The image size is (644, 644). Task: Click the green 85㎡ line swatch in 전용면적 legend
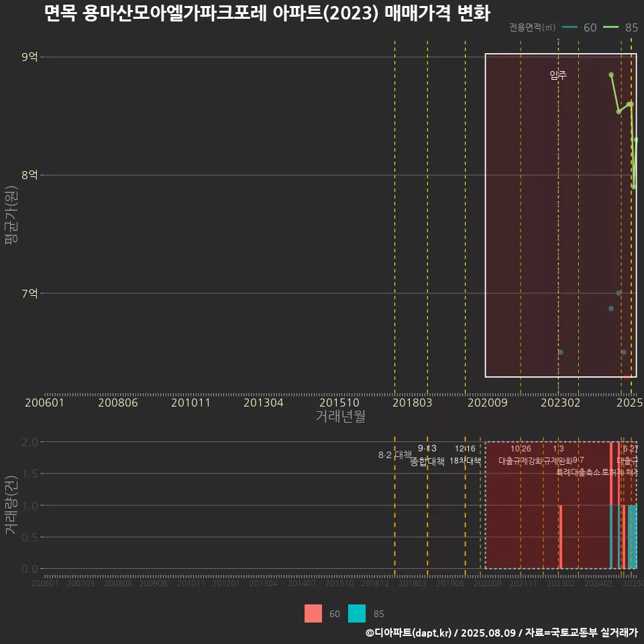coord(610,28)
